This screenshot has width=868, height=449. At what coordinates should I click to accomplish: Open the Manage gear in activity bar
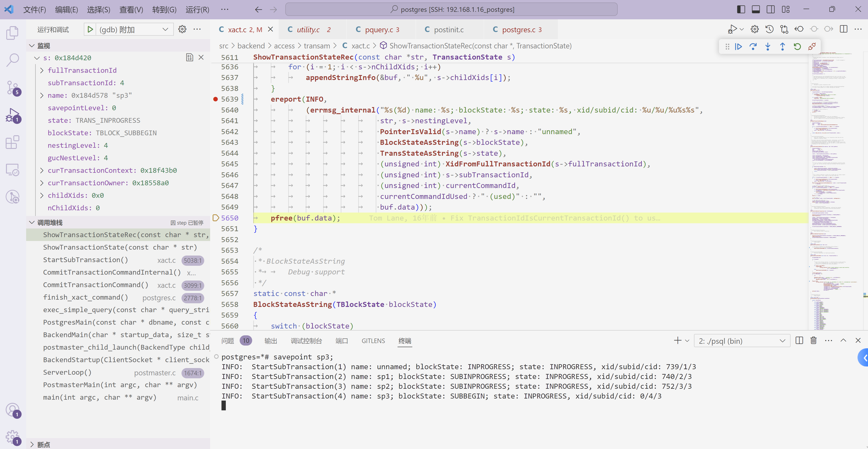click(13, 438)
